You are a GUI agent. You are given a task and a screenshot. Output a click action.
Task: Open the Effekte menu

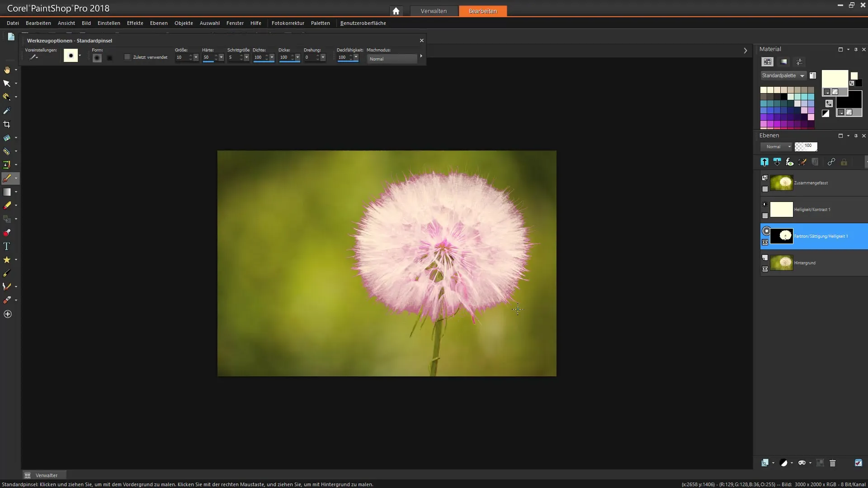click(135, 23)
